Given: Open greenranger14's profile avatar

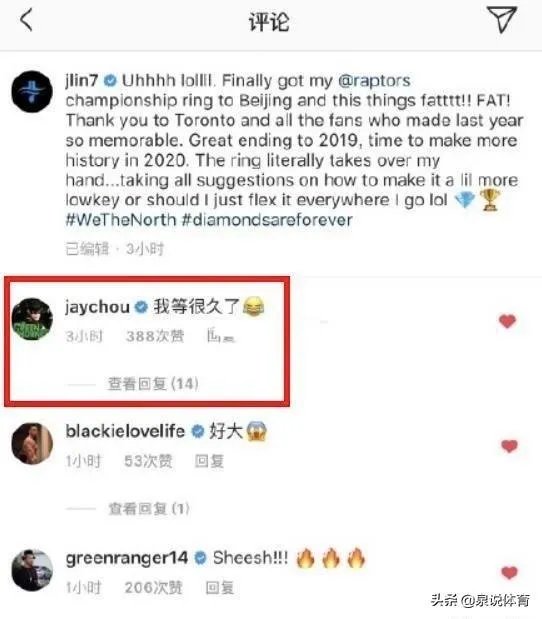Looking at the screenshot, I should point(32,570).
